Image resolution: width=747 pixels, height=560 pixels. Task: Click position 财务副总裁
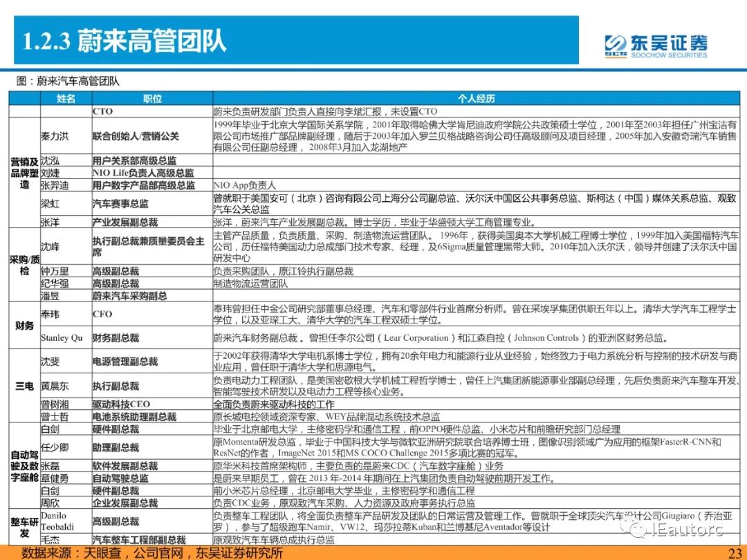(152, 337)
